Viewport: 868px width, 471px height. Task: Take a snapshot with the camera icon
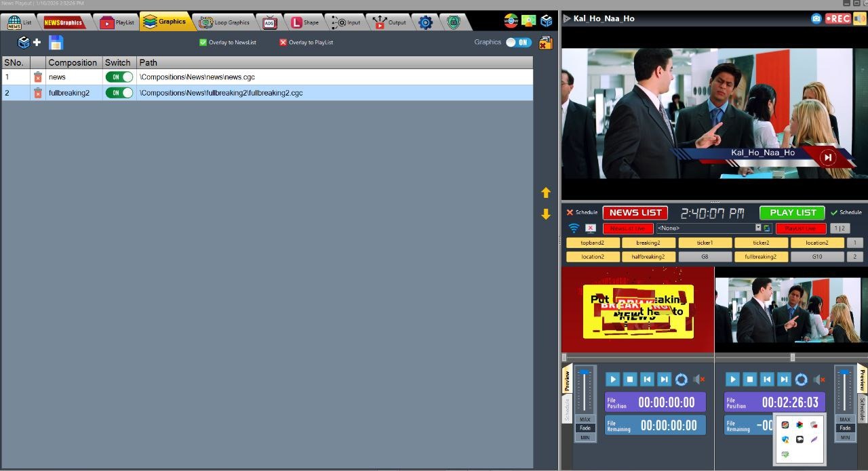[x=816, y=18]
